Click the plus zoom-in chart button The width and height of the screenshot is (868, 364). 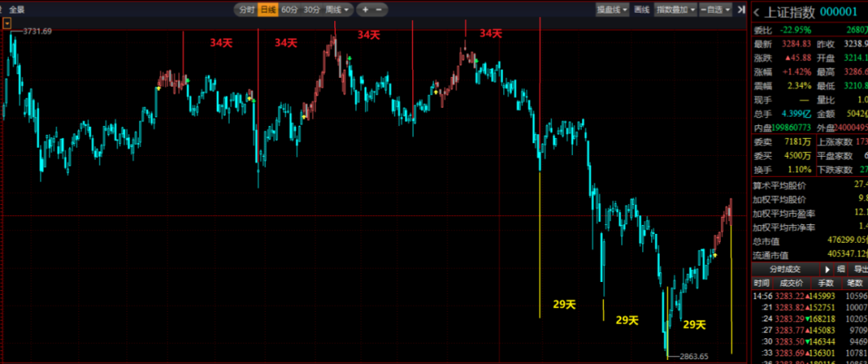[366, 10]
